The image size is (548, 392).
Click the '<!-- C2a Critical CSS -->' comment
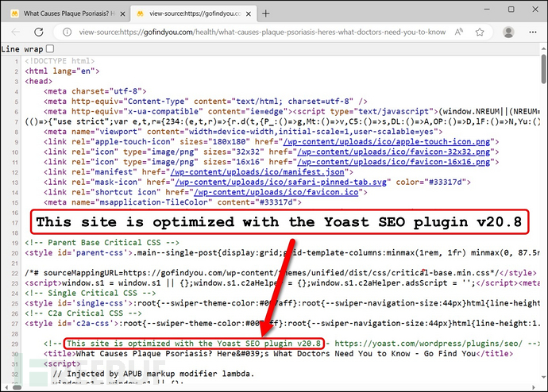tap(83, 313)
